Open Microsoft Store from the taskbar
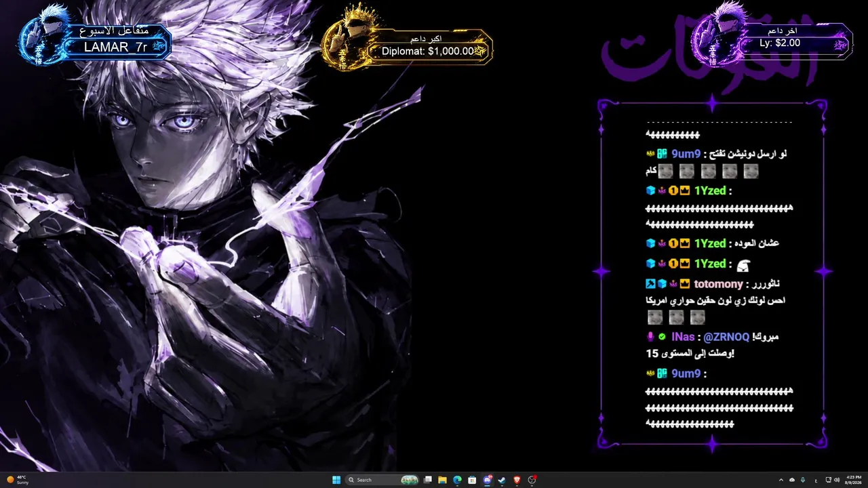This screenshot has height=488, width=868. (472, 480)
